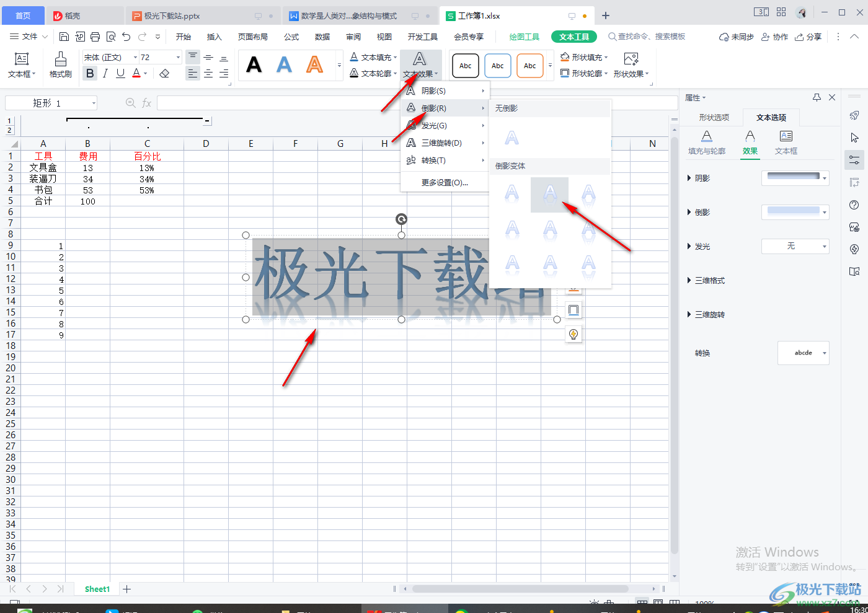The width and height of the screenshot is (868, 613).
Task: Click the rotate handle above the text box
Action: [401, 219]
